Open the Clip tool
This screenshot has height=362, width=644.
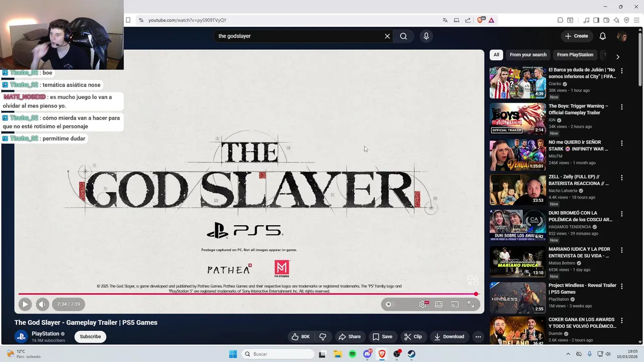(x=413, y=337)
